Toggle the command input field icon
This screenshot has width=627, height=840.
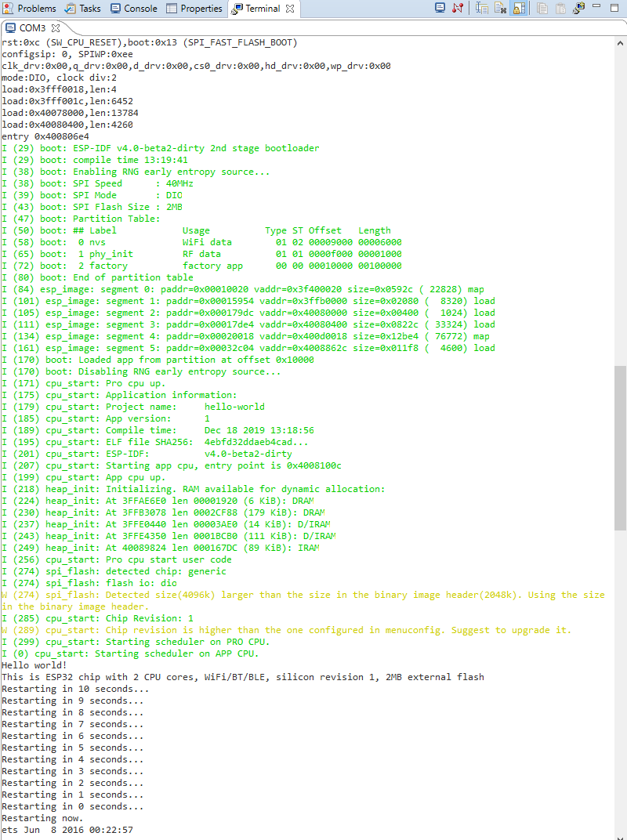tap(482, 8)
